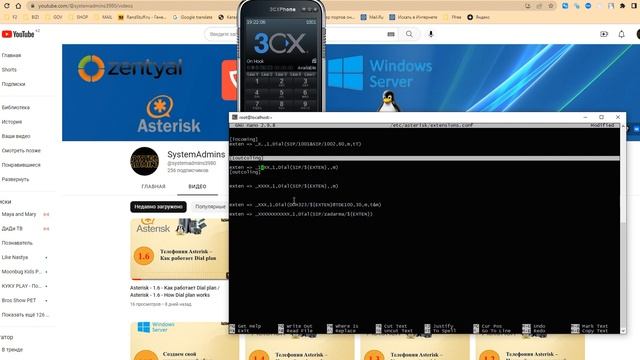The height and width of the screenshot is (360, 640).
Task: Go to Главная in YouTube sidebar
Action: pos(11,55)
